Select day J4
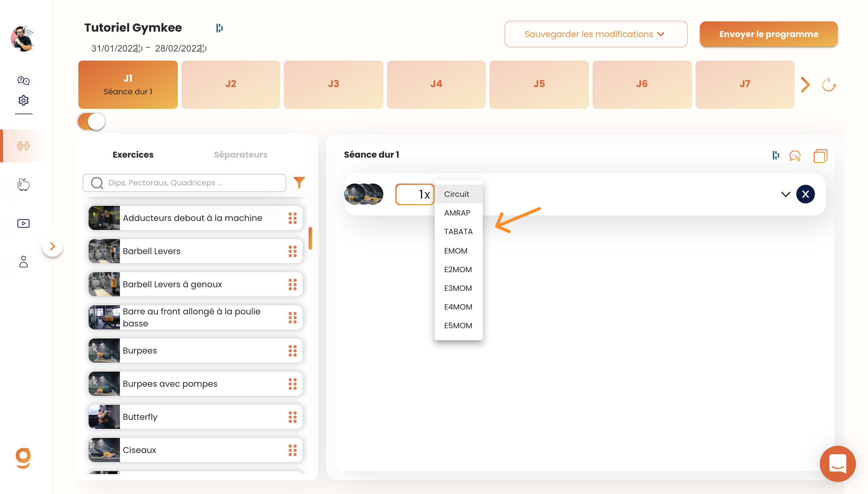The image size is (868, 494). point(436,85)
